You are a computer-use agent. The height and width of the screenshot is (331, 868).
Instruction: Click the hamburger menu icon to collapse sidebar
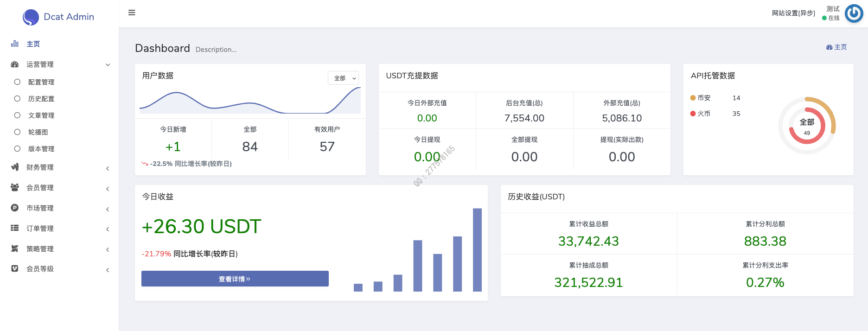pyautogui.click(x=132, y=13)
